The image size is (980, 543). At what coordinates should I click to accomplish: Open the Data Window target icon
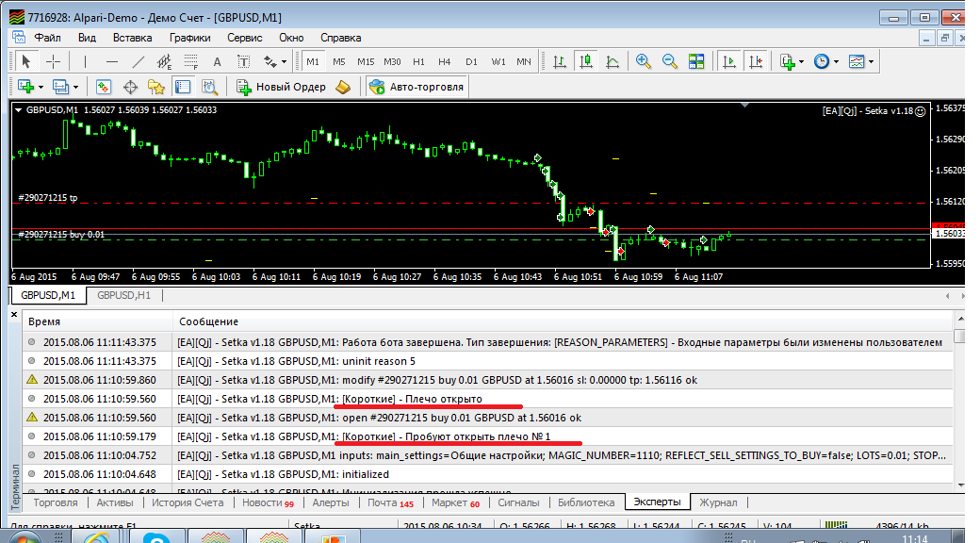130,87
